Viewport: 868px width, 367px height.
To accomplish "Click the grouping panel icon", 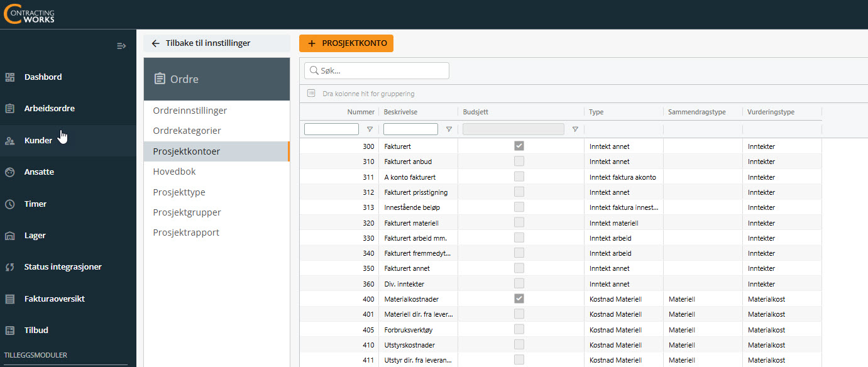I will [x=311, y=94].
